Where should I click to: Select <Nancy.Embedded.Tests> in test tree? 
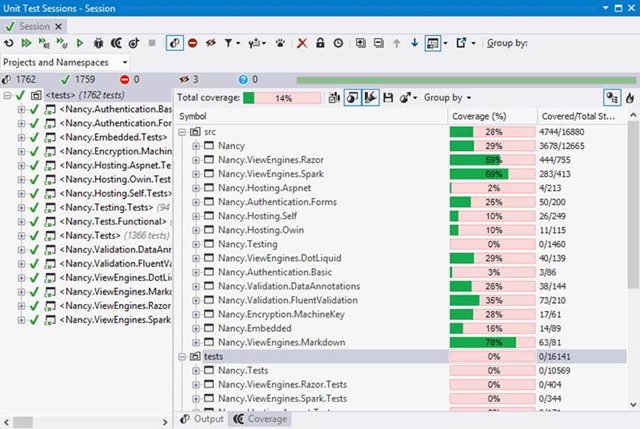(x=113, y=137)
